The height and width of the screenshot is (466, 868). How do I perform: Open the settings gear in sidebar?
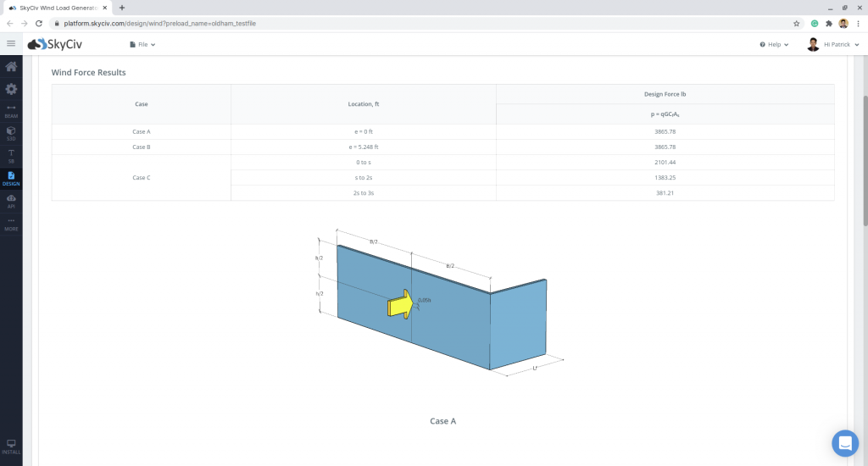[x=11, y=89]
